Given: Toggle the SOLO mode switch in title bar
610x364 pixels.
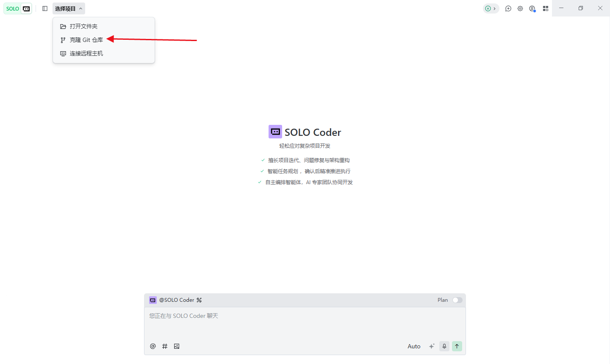Looking at the screenshot, I should [18, 8].
